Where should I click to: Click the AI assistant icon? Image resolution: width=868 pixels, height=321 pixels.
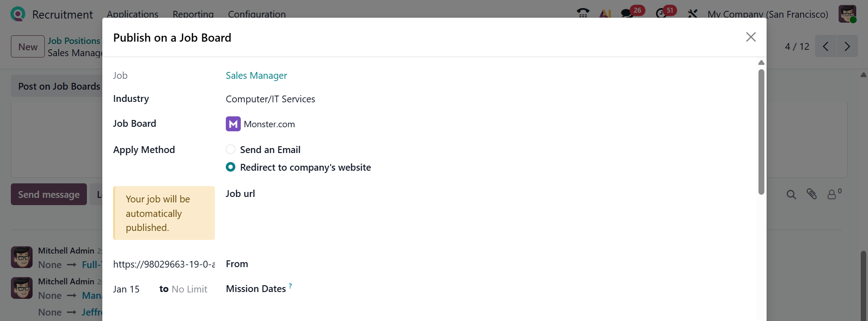pos(605,14)
